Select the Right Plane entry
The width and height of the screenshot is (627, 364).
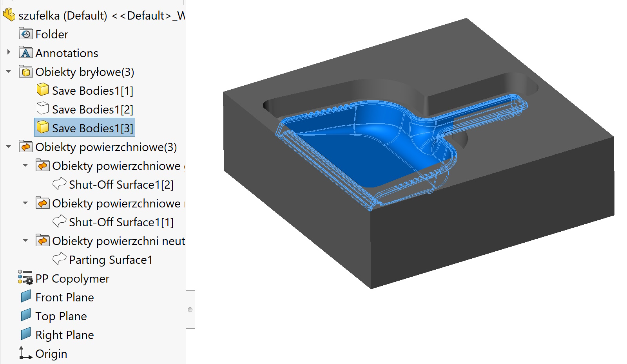(64, 335)
